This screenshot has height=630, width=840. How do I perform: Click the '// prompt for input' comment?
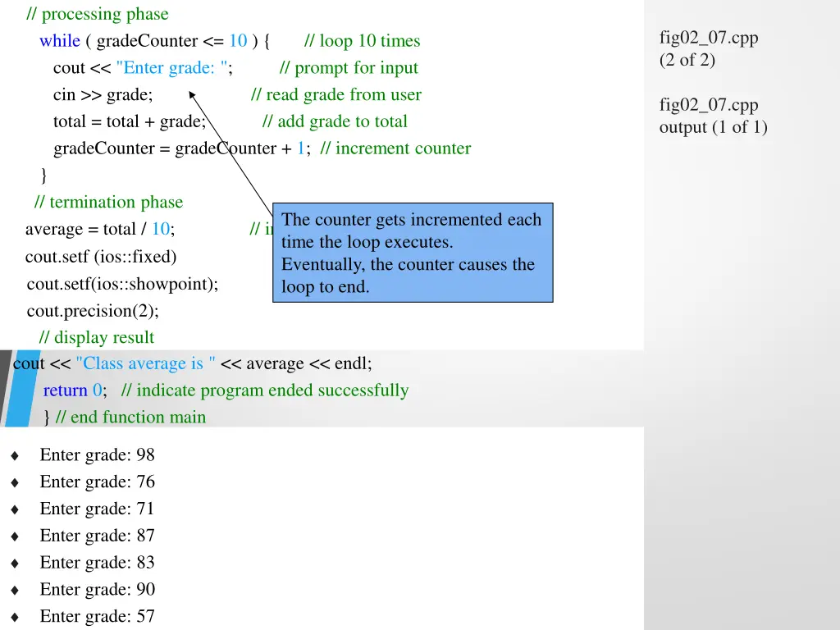point(349,68)
